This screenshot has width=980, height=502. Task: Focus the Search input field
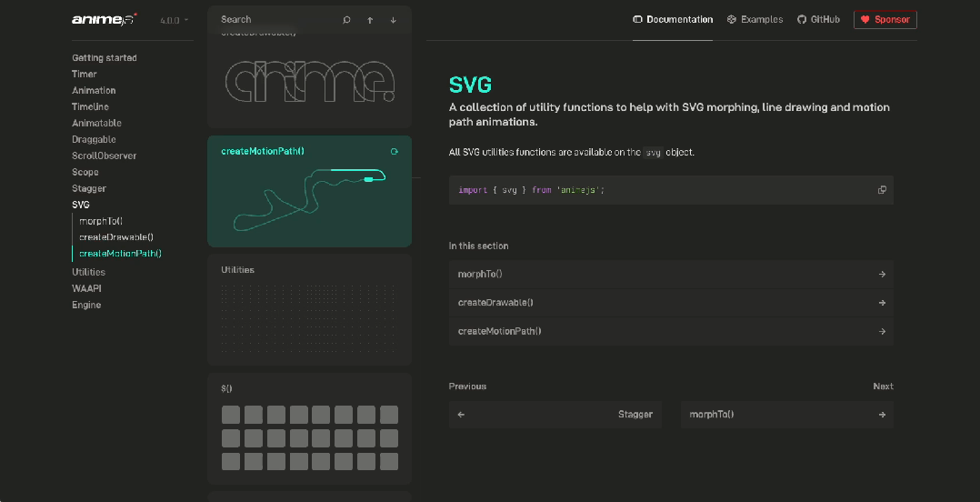point(275,20)
